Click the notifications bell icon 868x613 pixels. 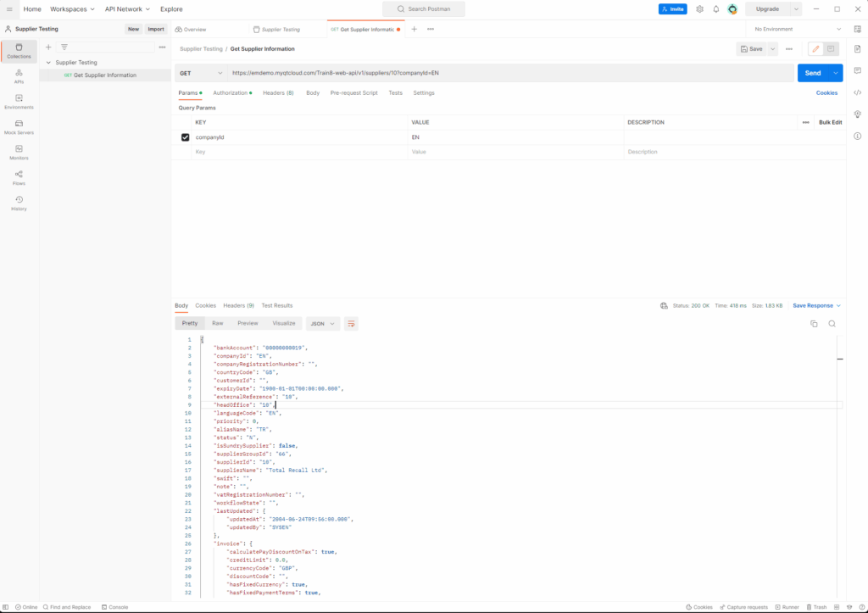coord(715,9)
